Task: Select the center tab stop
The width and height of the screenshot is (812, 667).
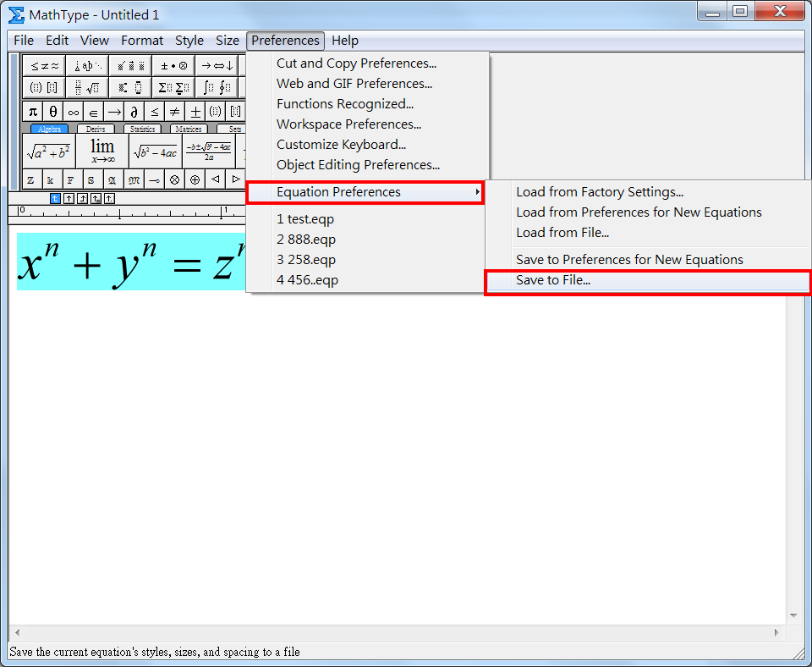Action: click(69, 199)
